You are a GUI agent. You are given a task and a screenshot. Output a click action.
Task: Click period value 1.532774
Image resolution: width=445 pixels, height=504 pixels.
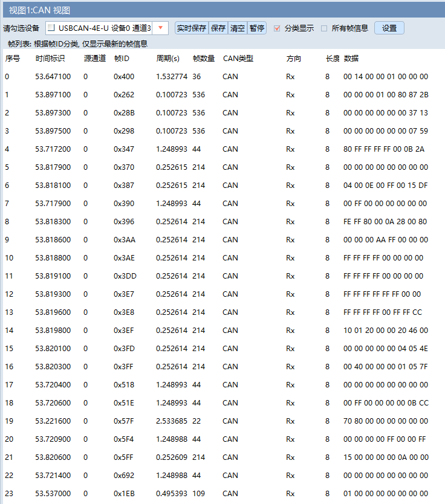pos(172,77)
